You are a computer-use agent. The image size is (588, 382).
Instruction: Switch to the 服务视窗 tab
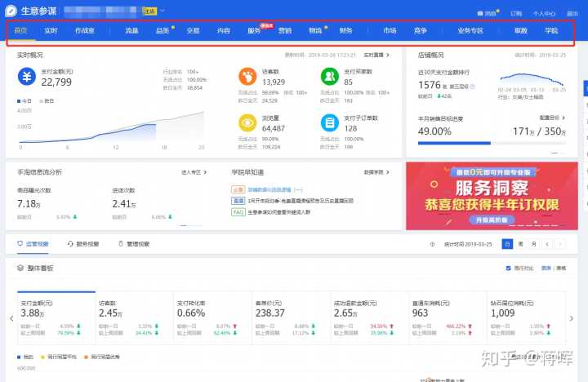[84, 244]
